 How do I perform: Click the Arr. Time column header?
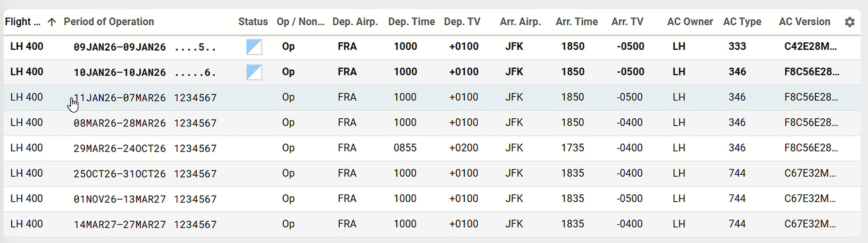click(x=576, y=22)
